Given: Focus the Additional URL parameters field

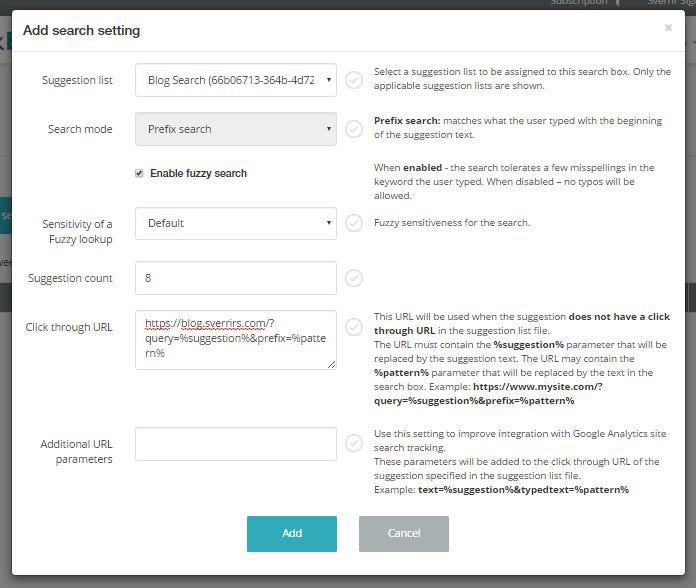Looking at the screenshot, I should point(236,444).
